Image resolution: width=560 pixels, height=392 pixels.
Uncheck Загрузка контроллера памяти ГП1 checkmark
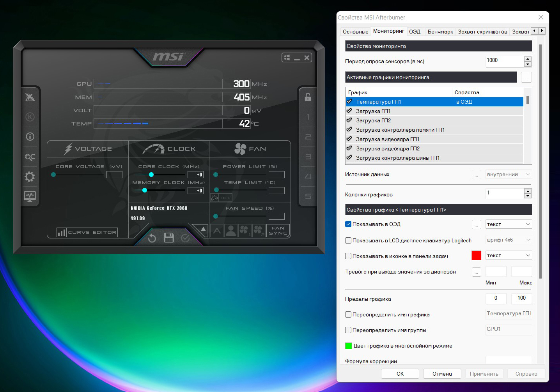pyautogui.click(x=349, y=129)
